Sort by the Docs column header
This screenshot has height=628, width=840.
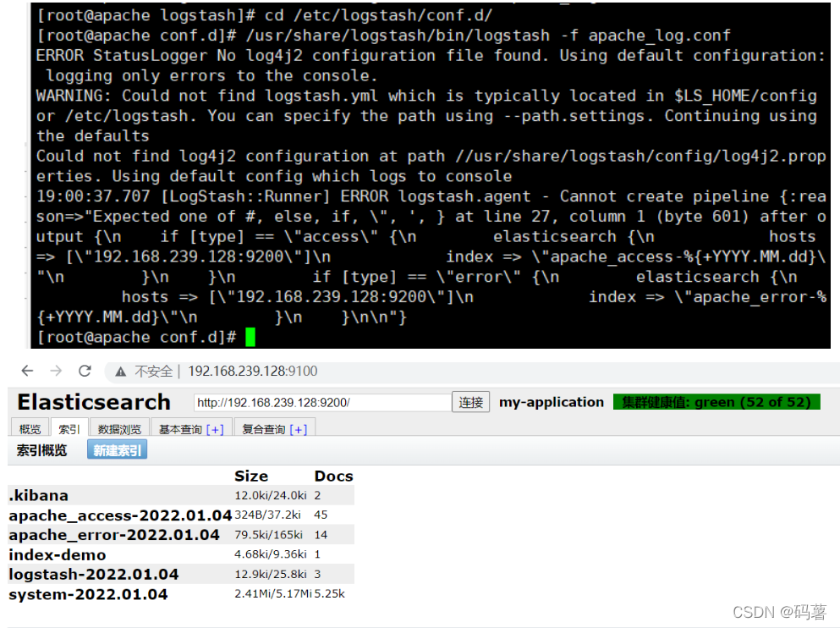coord(334,476)
